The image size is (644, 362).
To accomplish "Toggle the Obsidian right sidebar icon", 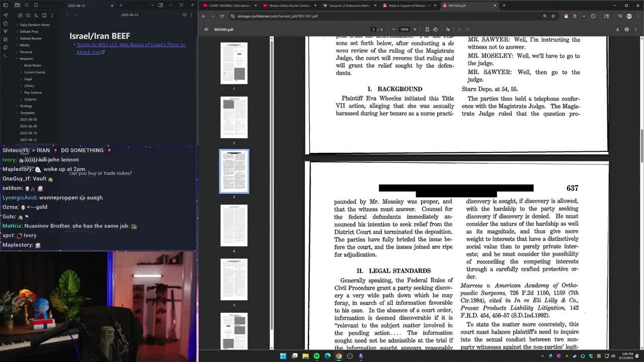I will tap(160, 5).
